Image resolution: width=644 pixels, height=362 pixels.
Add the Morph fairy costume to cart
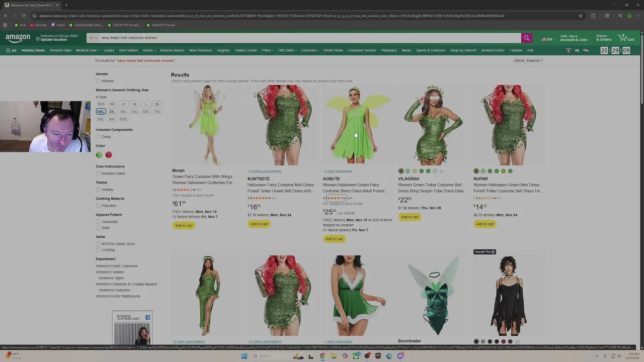[184, 225]
